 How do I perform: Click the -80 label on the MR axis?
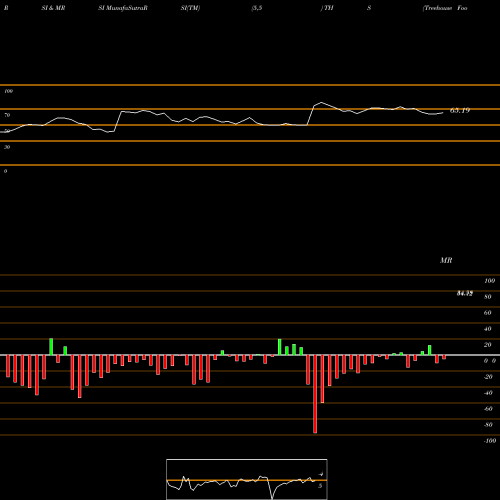click(x=488, y=425)
